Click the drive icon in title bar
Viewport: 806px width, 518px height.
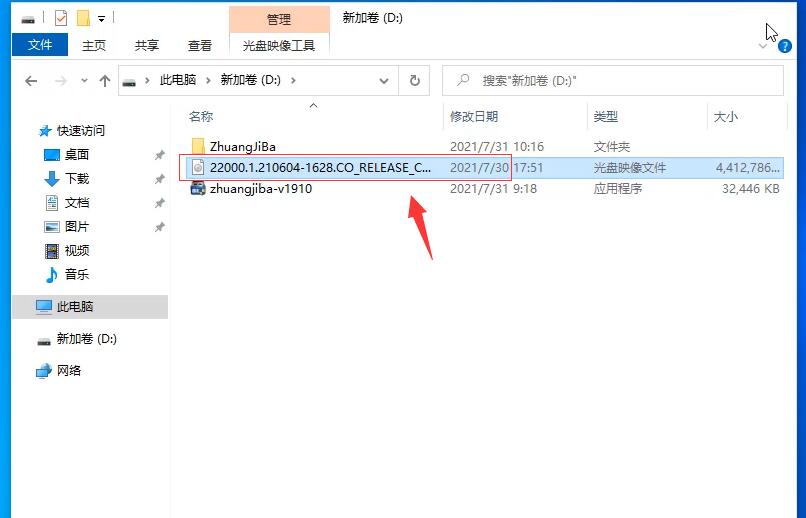(28, 20)
